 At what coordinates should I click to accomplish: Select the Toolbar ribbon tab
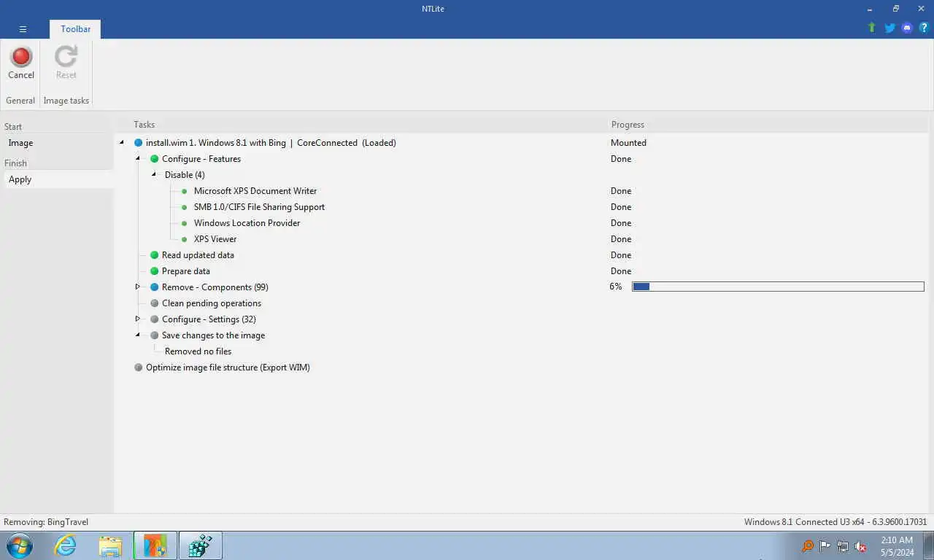click(75, 29)
